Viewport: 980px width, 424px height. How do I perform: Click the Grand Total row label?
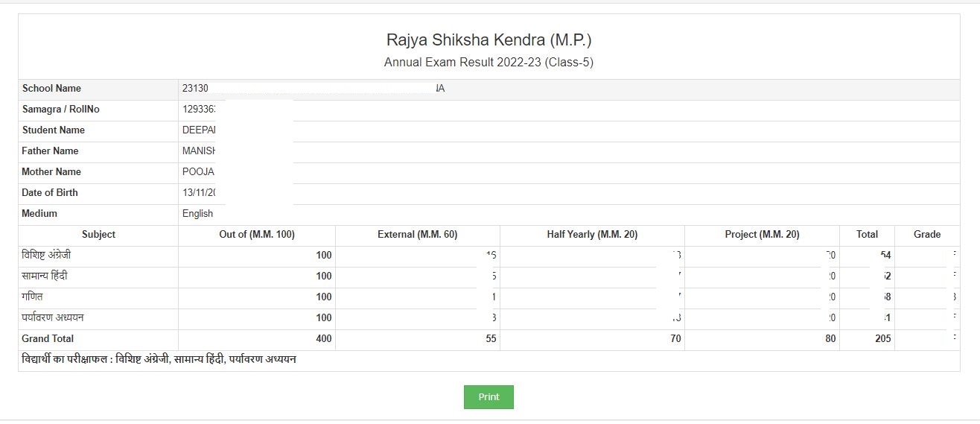48,339
